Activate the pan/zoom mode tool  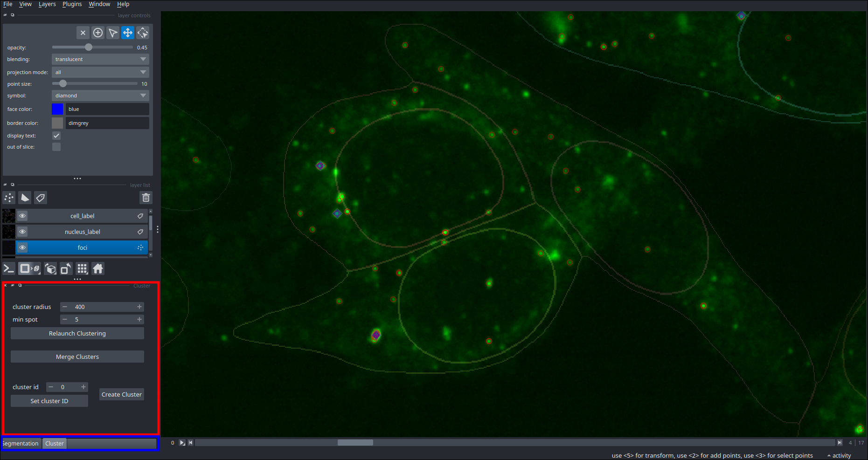click(x=128, y=33)
